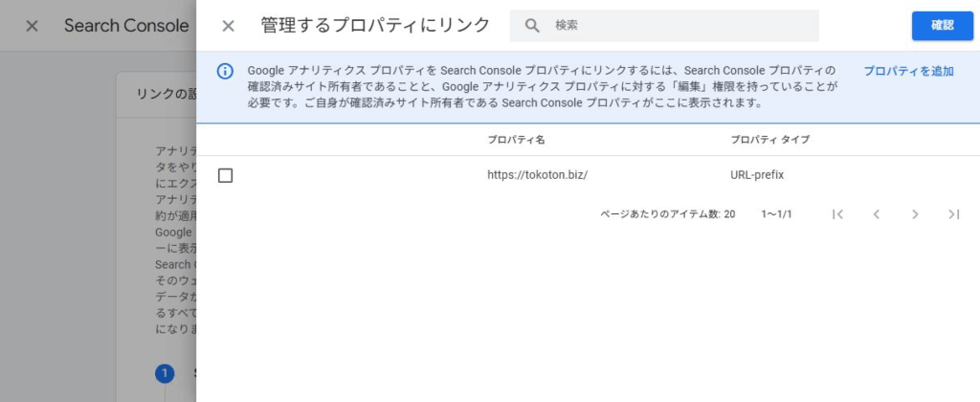This screenshot has height=402, width=980.
Task: Tick the checkbox for tokoton.biz property
Action: click(226, 175)
